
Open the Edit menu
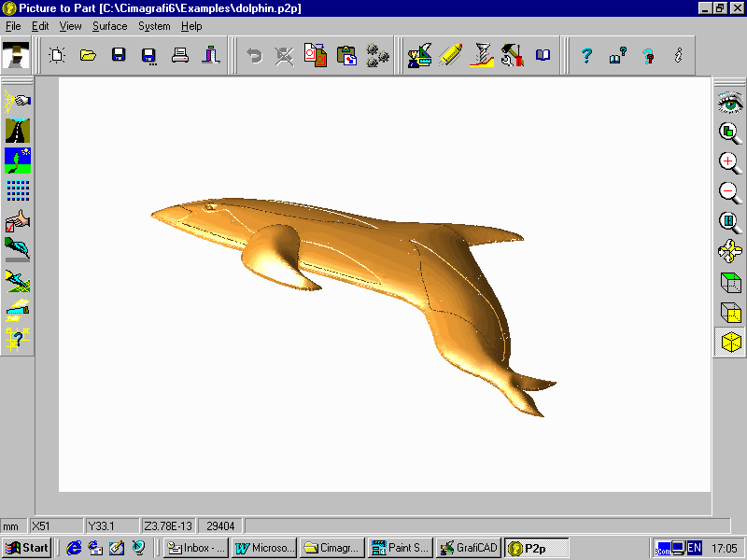(40, 26)
